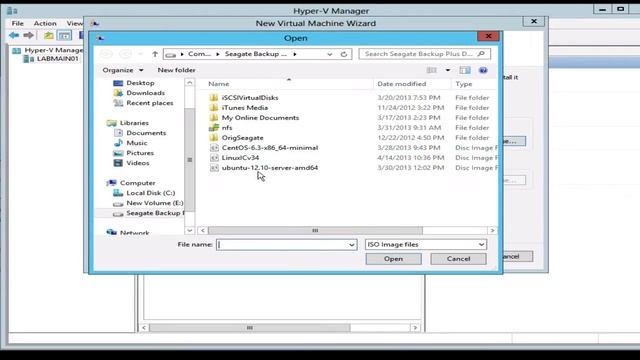
Task: Click the 4/14/2013 10:36 PM date cell
Action: tap(411, 158)
